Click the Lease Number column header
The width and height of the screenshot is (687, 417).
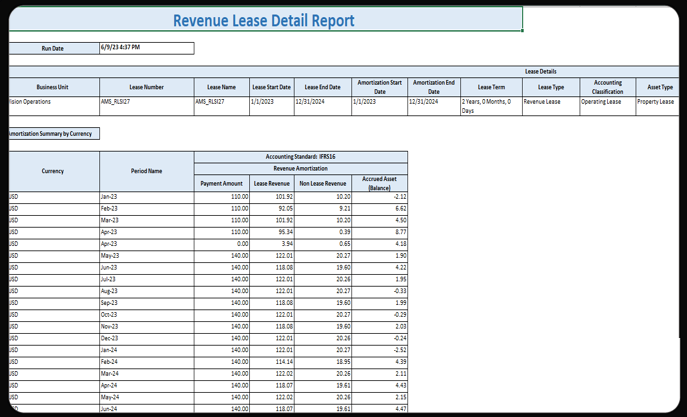tap(146, 88)
